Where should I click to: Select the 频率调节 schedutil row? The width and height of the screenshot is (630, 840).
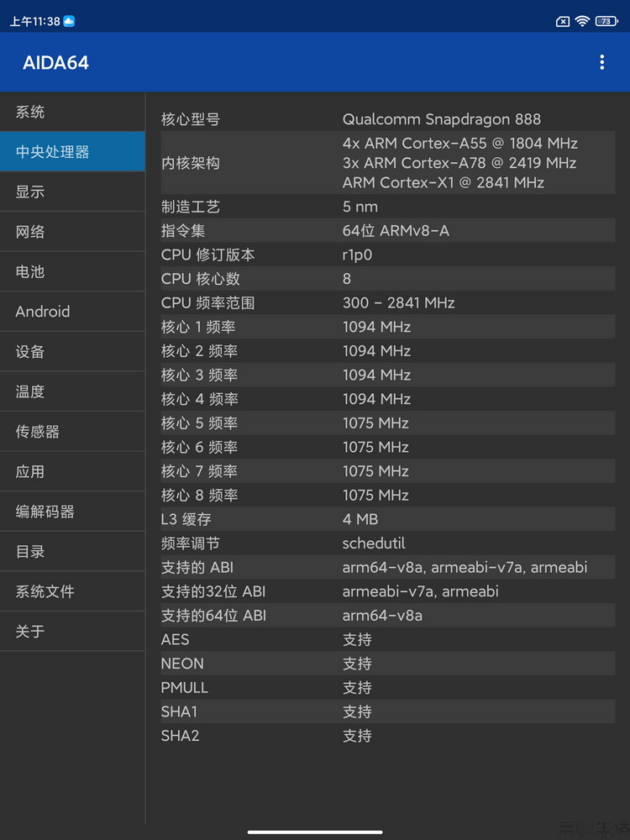388,543
